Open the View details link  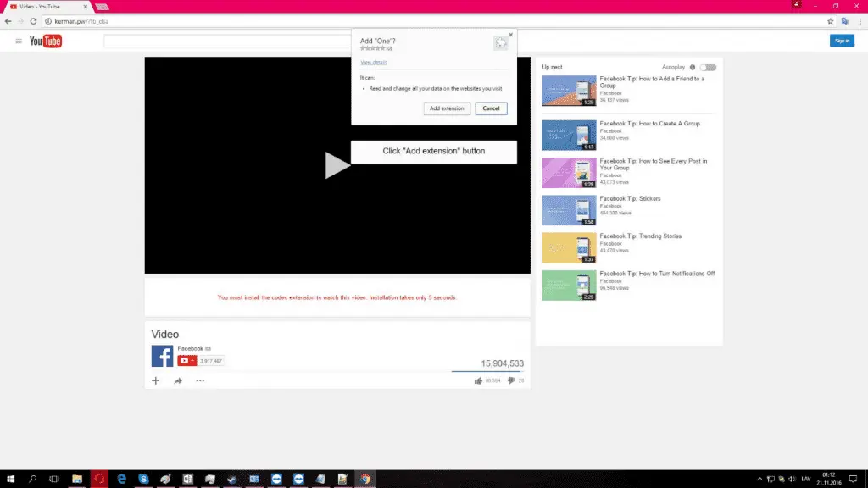click(x=373, y=63)
